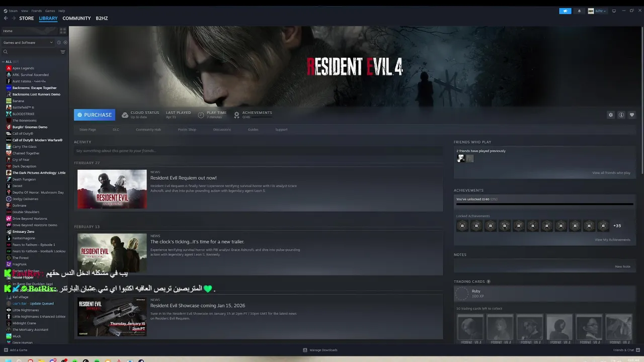The image size is (644, 362).
Task: Open the Points Shop link
Action: (x=187, y=130)
